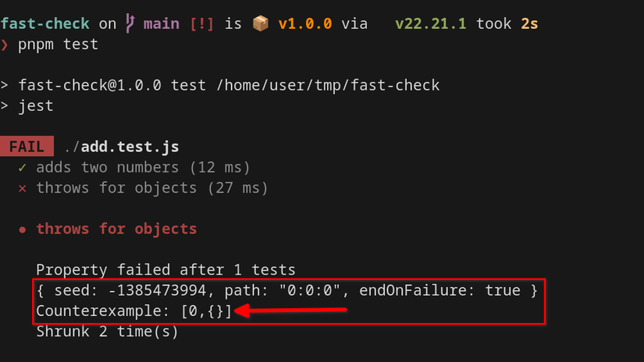This screenshot has width=644, height=362.
Task: Click the red bullet before throws for objects
Action: tap(23, 229)
